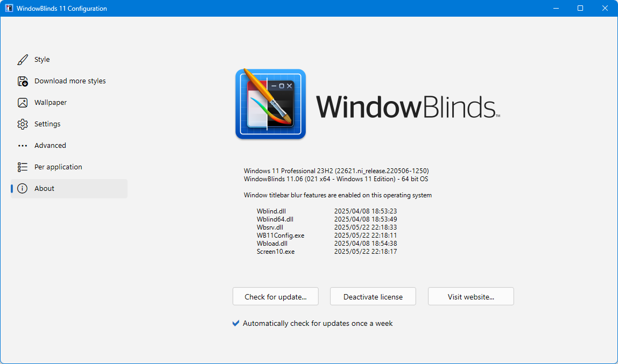618x364 pixels.
Task: Open the Style section
Action: pos(69,60)
